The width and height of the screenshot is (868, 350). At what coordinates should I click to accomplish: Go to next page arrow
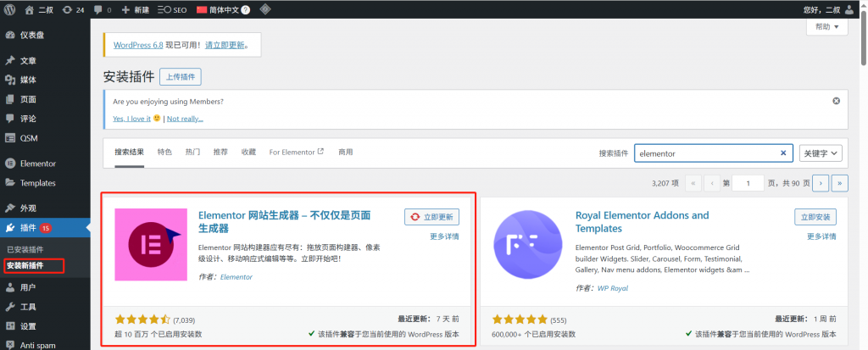point(821,183)
